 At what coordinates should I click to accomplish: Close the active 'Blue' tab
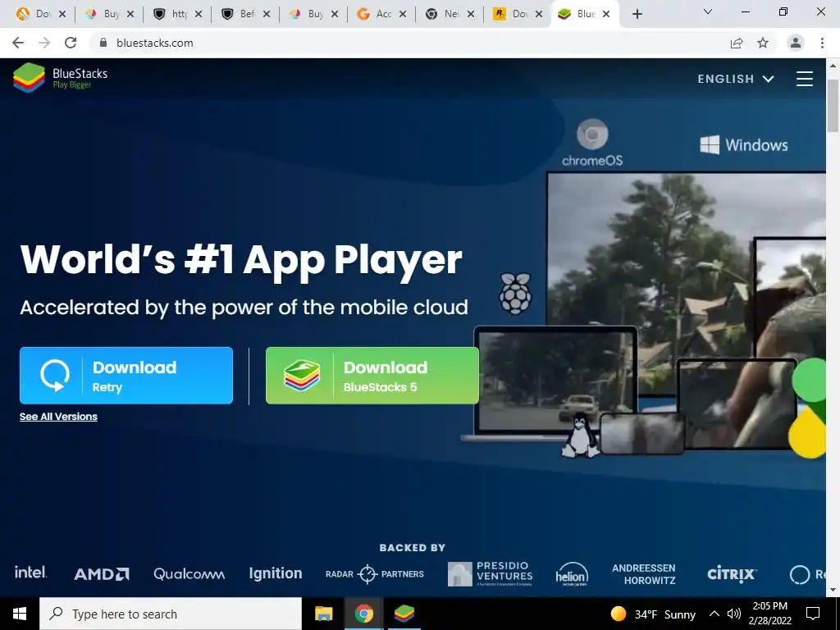pos(606,15)
